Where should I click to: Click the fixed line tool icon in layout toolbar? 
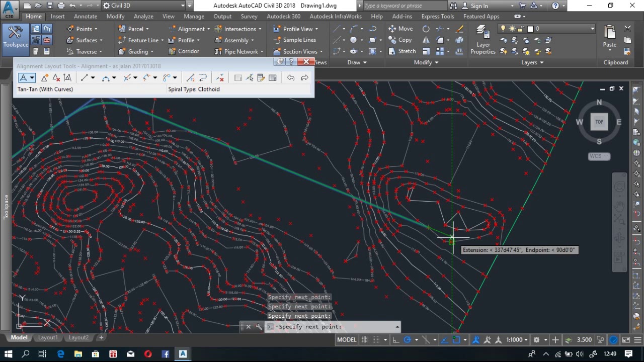(85, 77)
